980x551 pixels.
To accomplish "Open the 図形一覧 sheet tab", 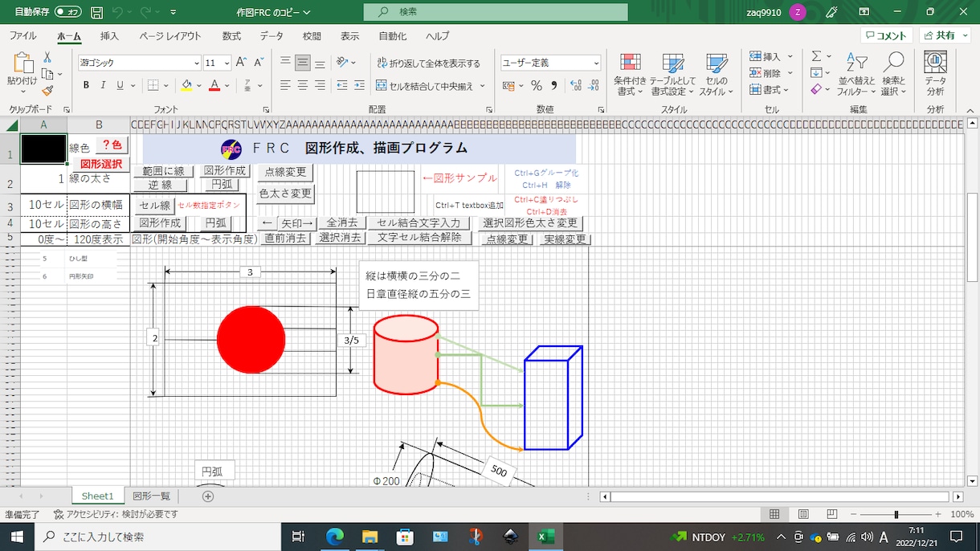I will [152, 496].
